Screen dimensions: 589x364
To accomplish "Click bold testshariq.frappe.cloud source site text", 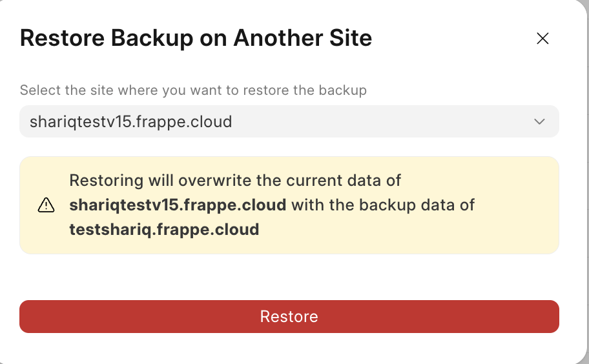I will (164, 230).
